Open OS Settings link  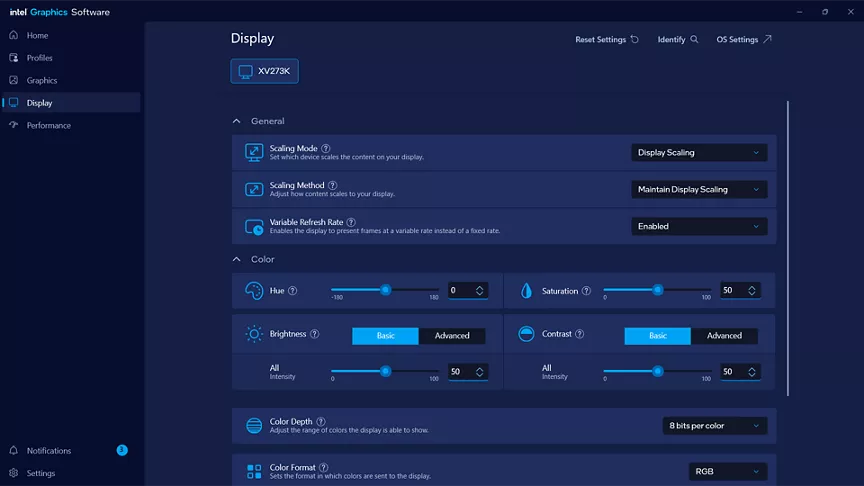744,40
